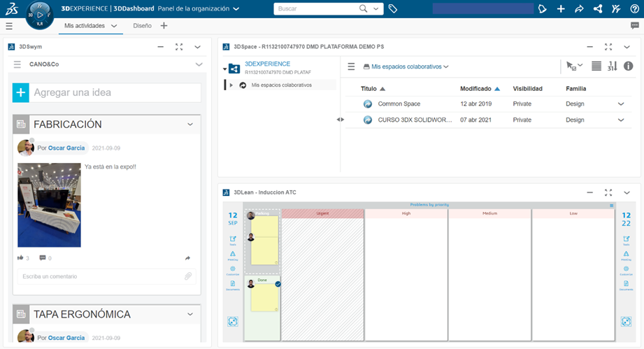This screenshot has width=644, height=349.
Task: Sort by the Título column header
Action: pos(368,89)
